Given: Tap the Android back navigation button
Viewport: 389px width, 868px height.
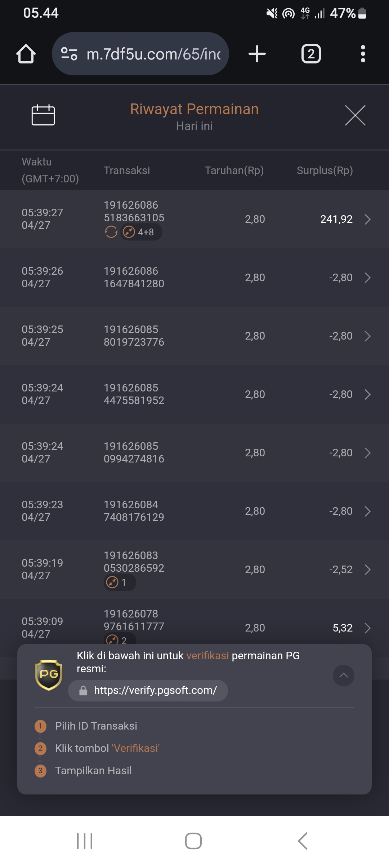Looking at the screenshot, I should click(303, 841).
